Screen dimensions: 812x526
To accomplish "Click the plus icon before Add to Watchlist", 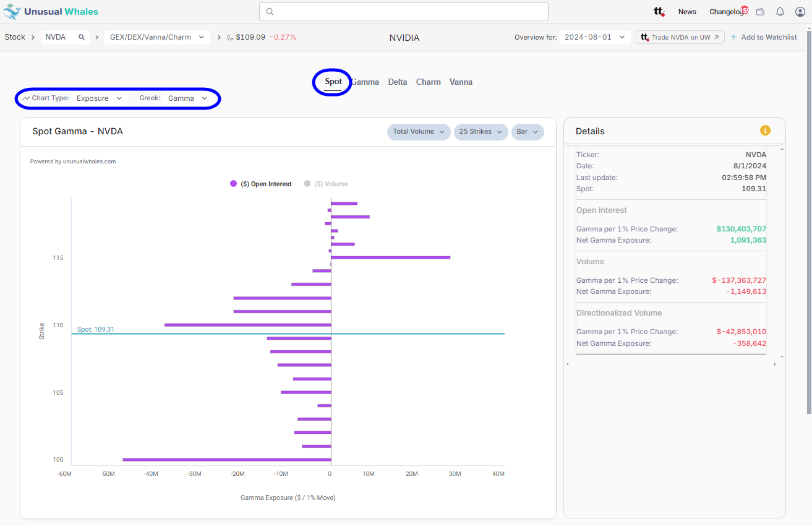I will tap(734, 37).
